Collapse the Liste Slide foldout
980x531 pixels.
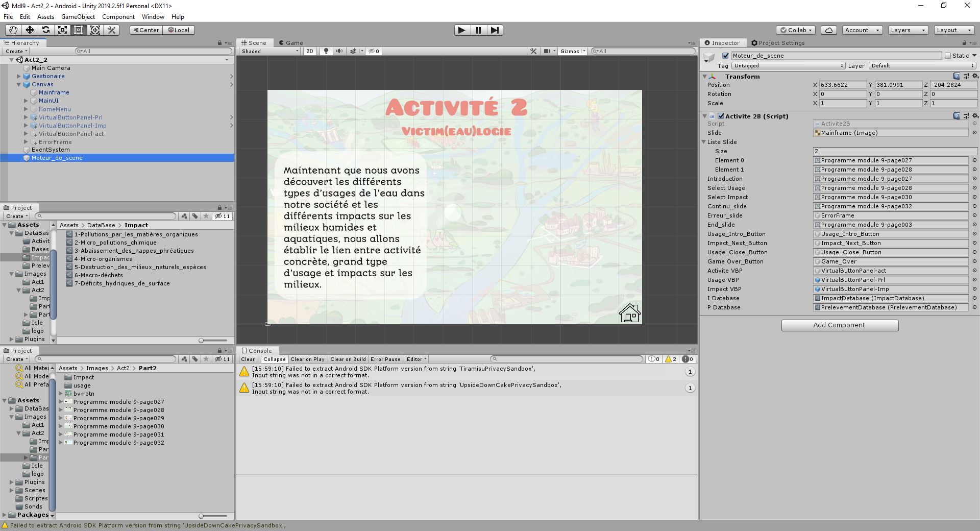[x=704, y=142]
